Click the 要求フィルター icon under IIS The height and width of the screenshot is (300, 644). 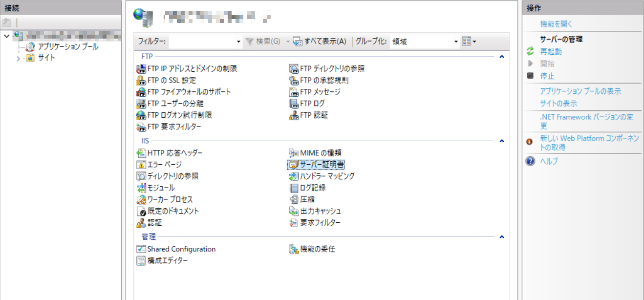coord(293,223)
